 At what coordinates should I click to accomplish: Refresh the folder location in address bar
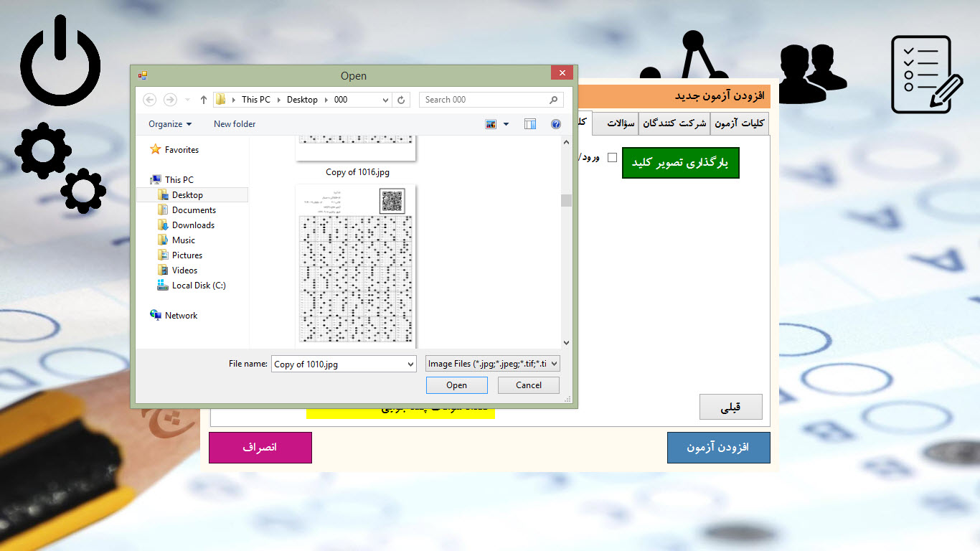[401, 100]
